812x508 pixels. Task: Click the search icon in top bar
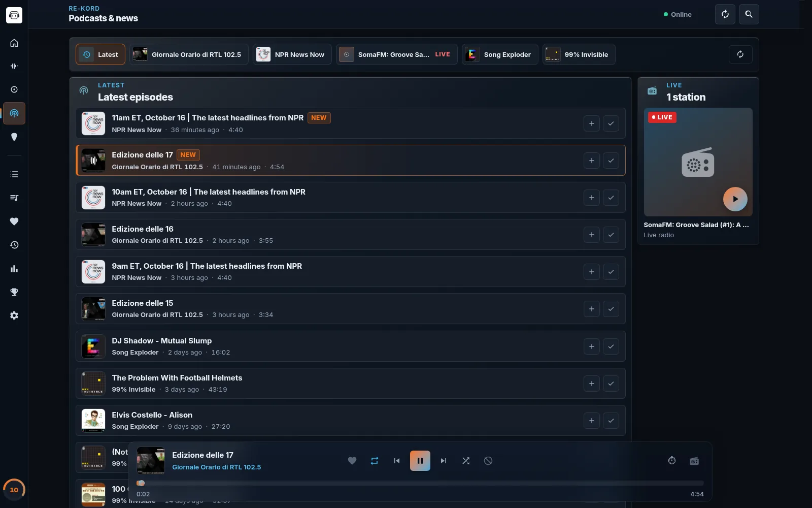749,14
